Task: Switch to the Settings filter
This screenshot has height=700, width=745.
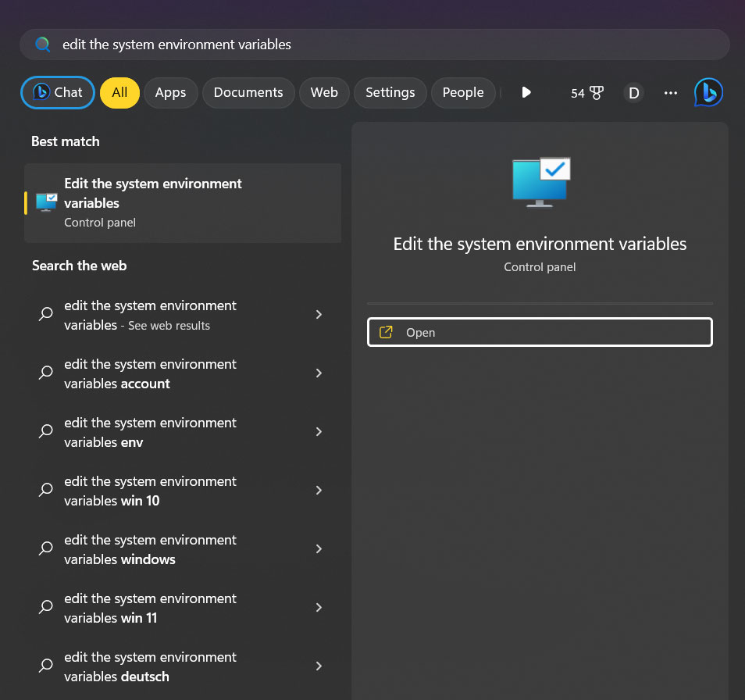Action: click(390, 92)
